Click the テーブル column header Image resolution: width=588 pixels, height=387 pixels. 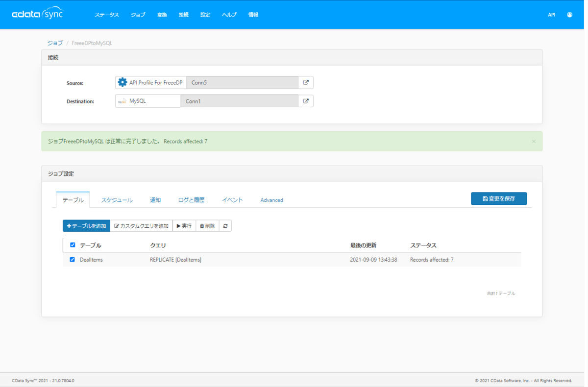point(90,245)
